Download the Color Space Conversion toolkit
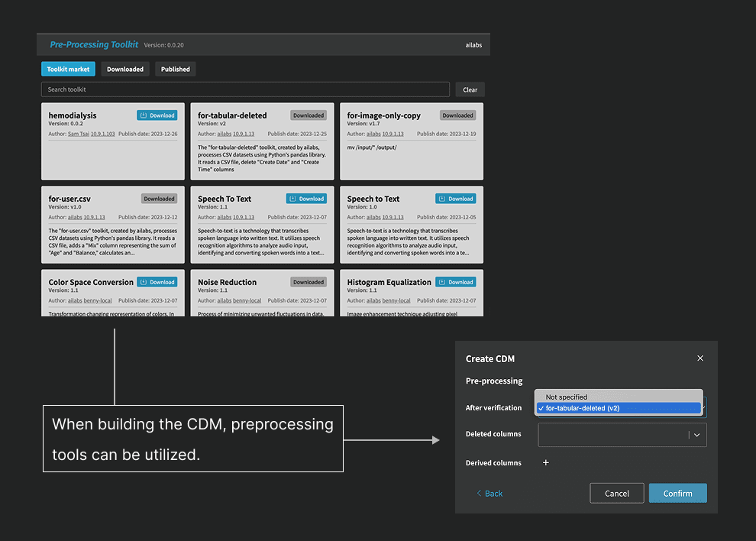The height and width of the screenshot is (541, 756). point(157,282)
